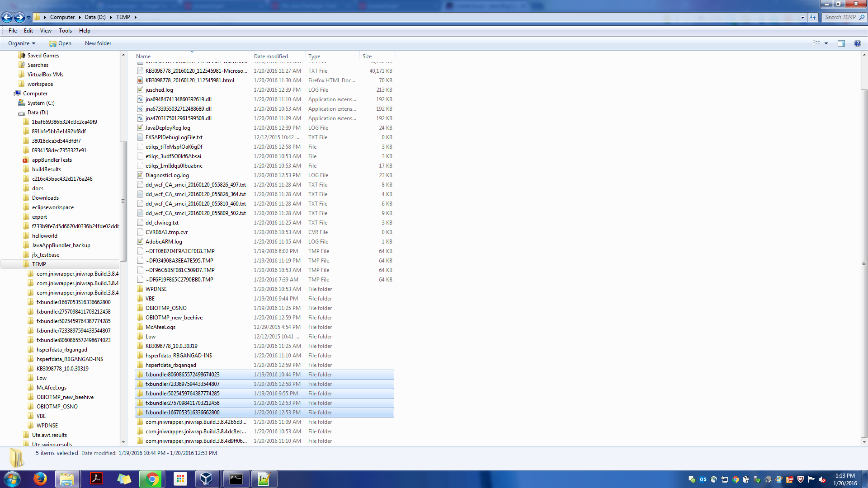Toggle the preview pane icon
The width and height of the screenshot is (868, 488).
pyautogui.click(x=841, y=43)
